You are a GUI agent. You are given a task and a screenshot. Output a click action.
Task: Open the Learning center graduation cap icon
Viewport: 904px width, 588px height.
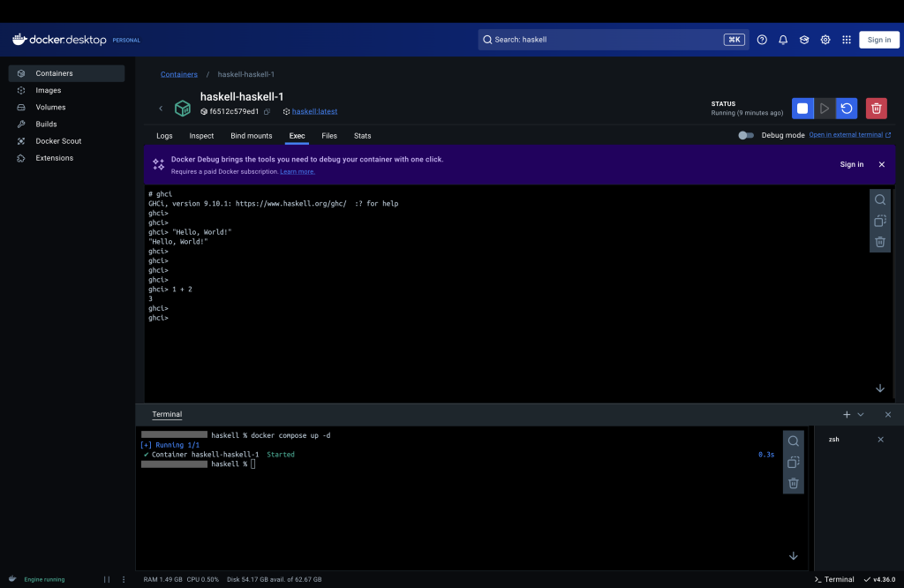point(804,40)
